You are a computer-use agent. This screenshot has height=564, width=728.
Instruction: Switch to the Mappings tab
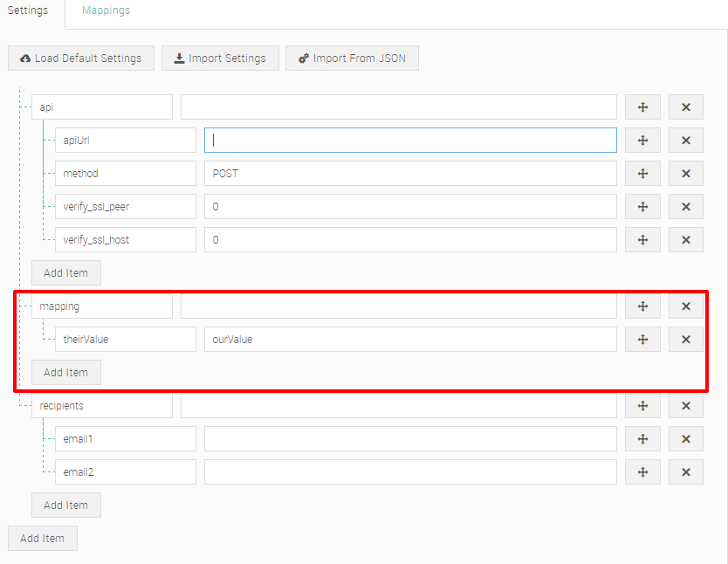[x=106, y=10]
